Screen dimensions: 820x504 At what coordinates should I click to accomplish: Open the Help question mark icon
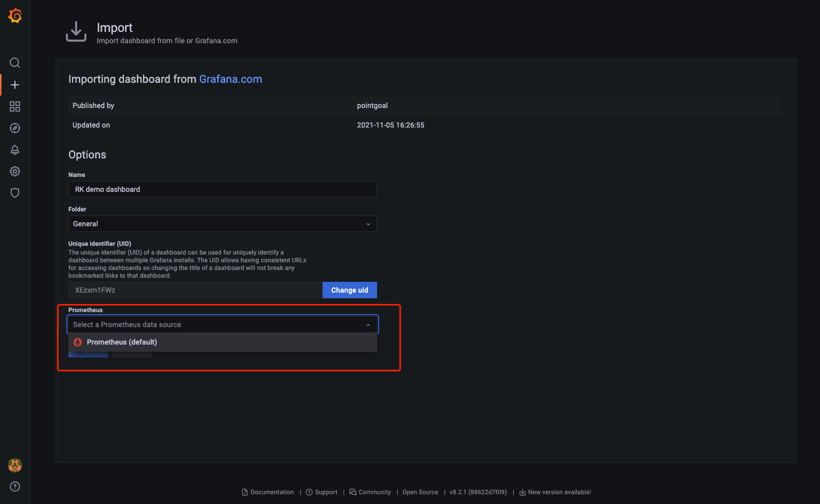(15, 487)
